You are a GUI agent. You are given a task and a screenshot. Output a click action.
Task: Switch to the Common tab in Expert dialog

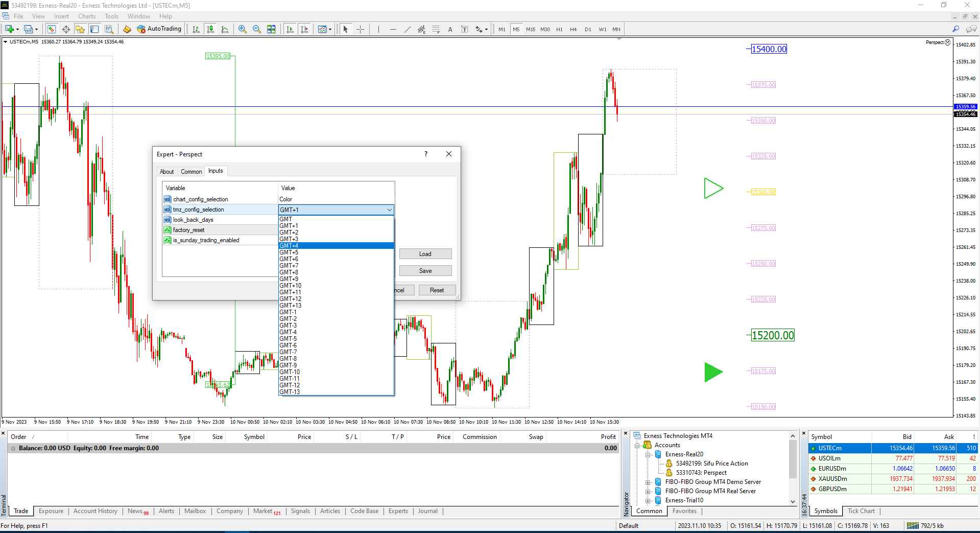pos(192,171)
